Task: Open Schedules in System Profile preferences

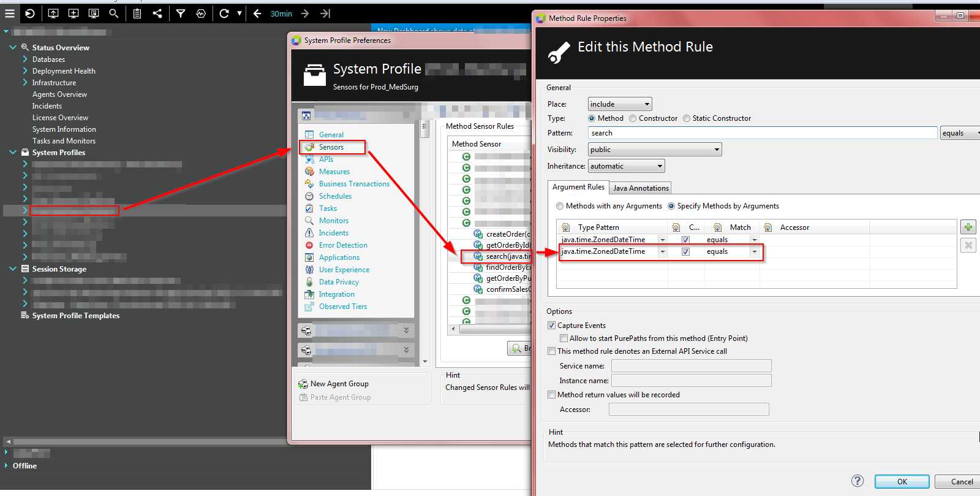Action: [x=335, y=196]
